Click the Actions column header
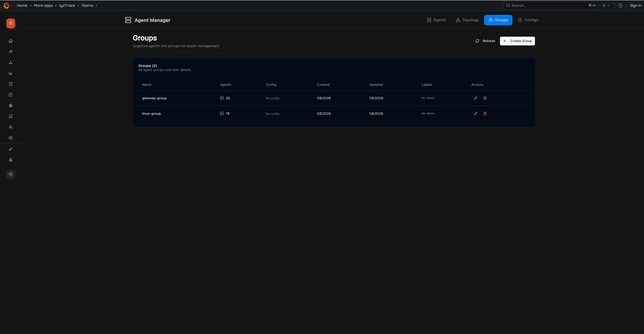 tap(477, 85)
